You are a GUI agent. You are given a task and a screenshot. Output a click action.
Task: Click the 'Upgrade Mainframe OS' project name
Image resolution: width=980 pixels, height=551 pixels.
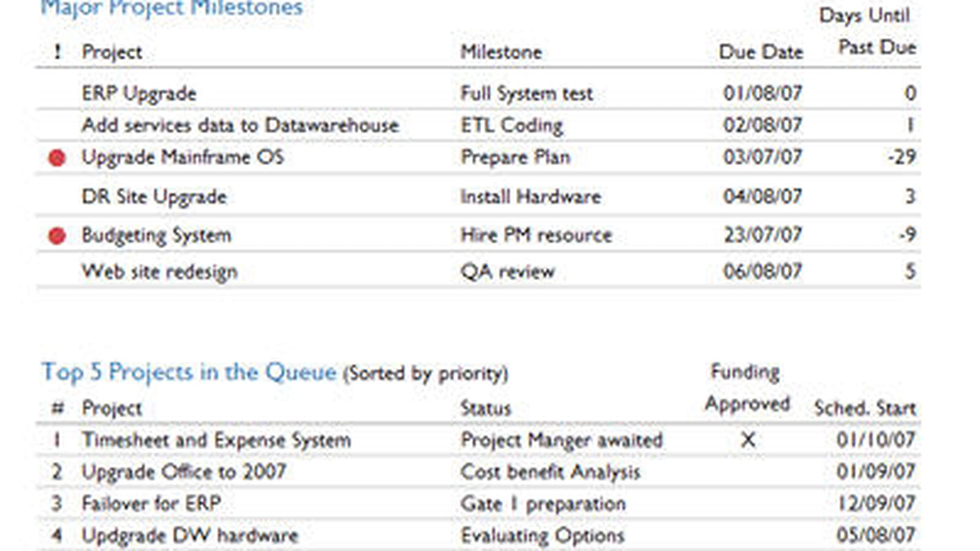click(183, 157)
